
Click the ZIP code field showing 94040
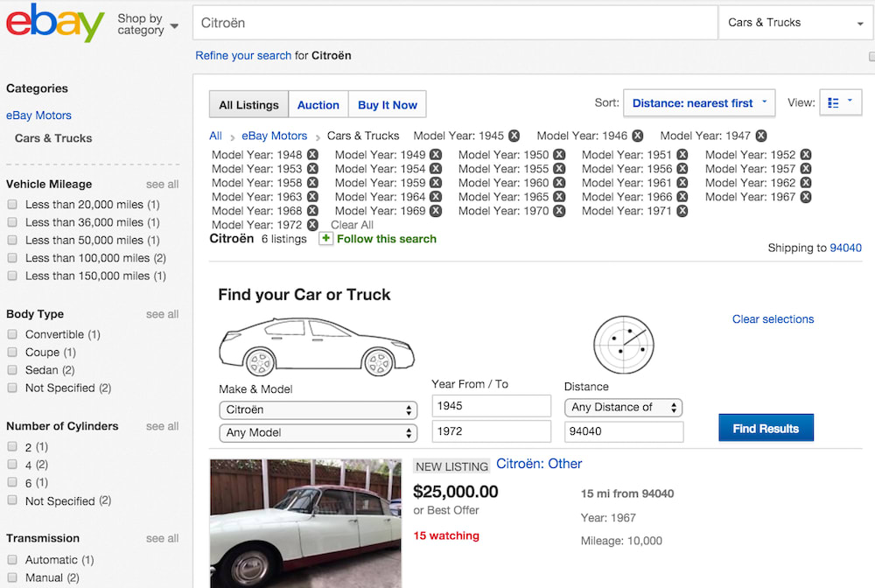(624, 431)
